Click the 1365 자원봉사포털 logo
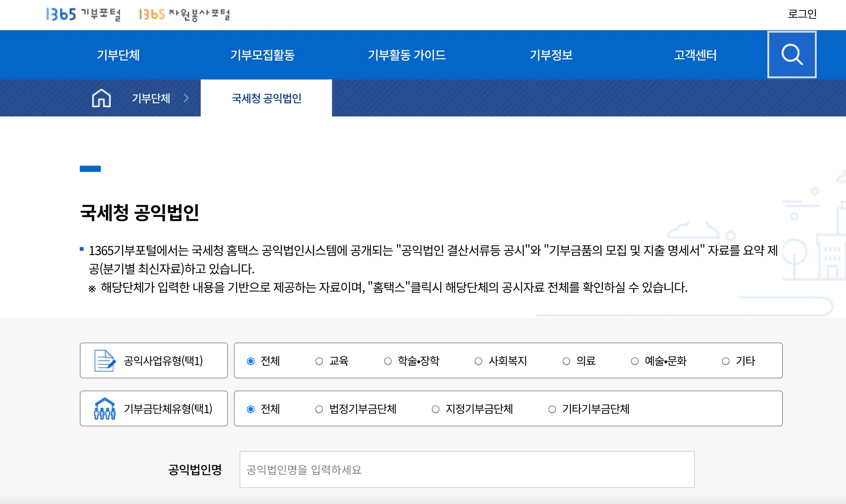Image resolution: width=846 pixels, height=504 pixels. tap(184, 14)
